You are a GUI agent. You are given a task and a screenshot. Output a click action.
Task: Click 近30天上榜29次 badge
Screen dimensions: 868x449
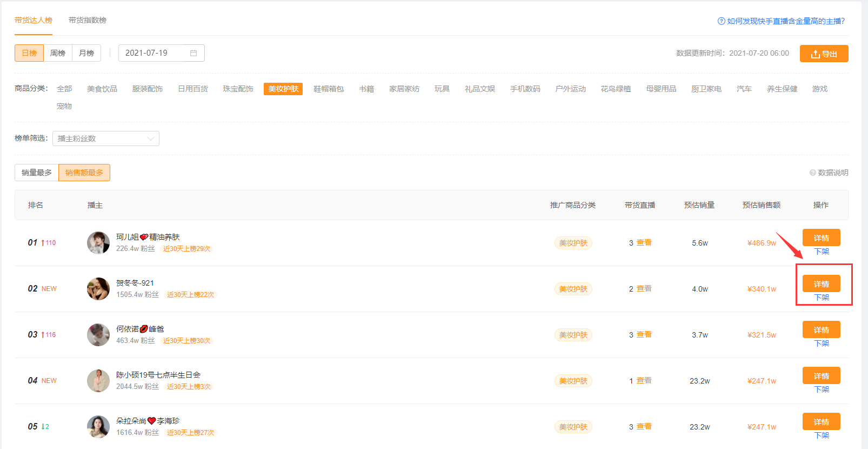click(187, 249)
